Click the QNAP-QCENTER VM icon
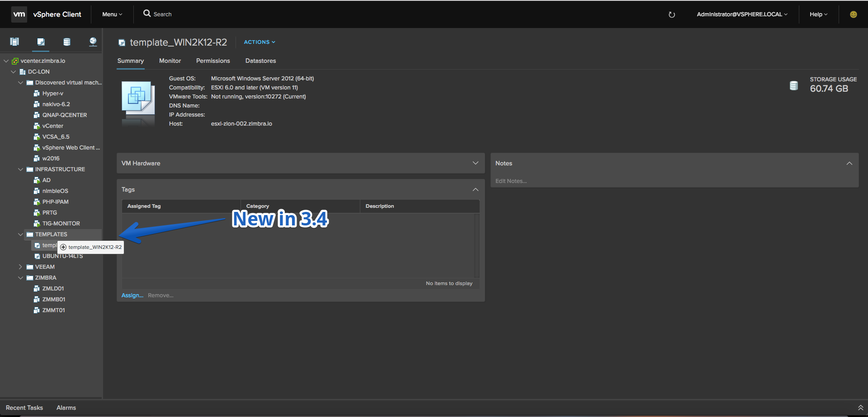The height and width of the screenshot is (417, 868). point(37,115)
